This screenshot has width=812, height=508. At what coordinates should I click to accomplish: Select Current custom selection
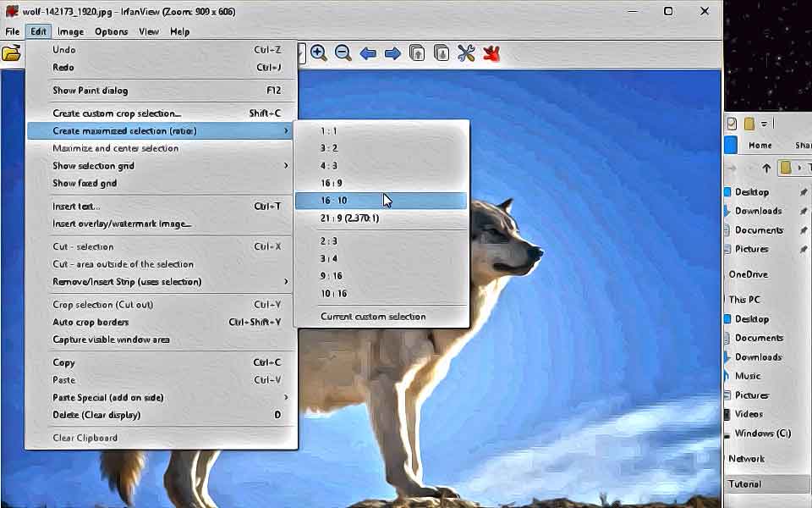point(381,316)
